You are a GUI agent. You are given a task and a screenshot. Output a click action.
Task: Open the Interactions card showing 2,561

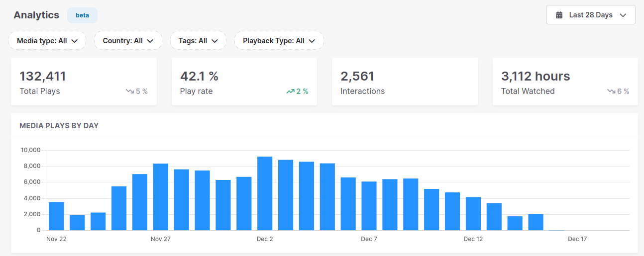click(x=405, y=82)
